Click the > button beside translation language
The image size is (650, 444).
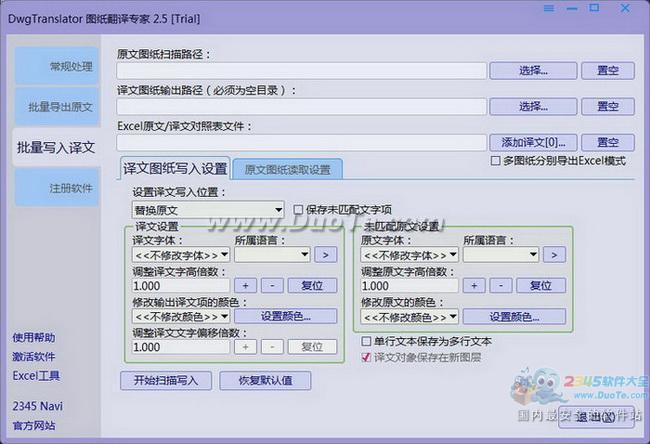(x=325, y=255)
